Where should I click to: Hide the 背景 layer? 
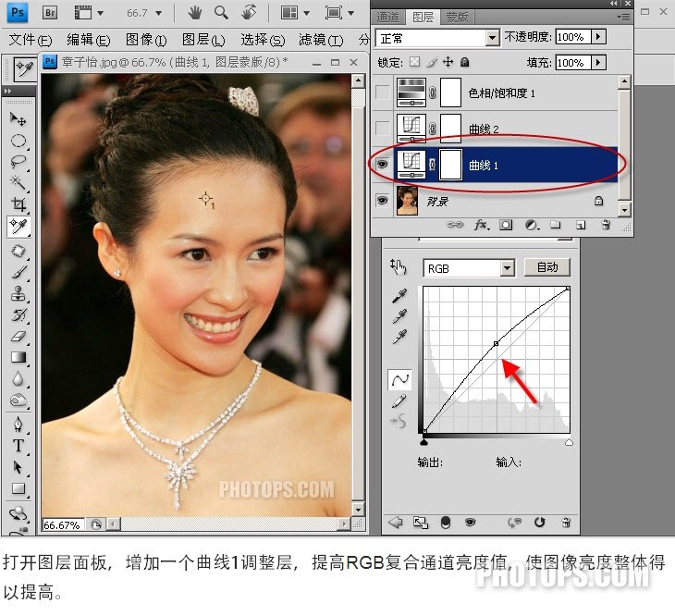(x=382, y=201)
